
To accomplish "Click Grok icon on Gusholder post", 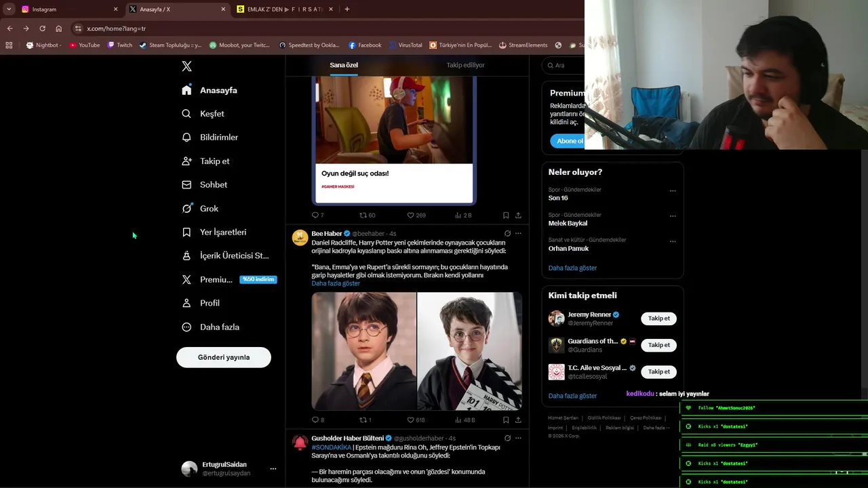I will (x=507, y=438).
